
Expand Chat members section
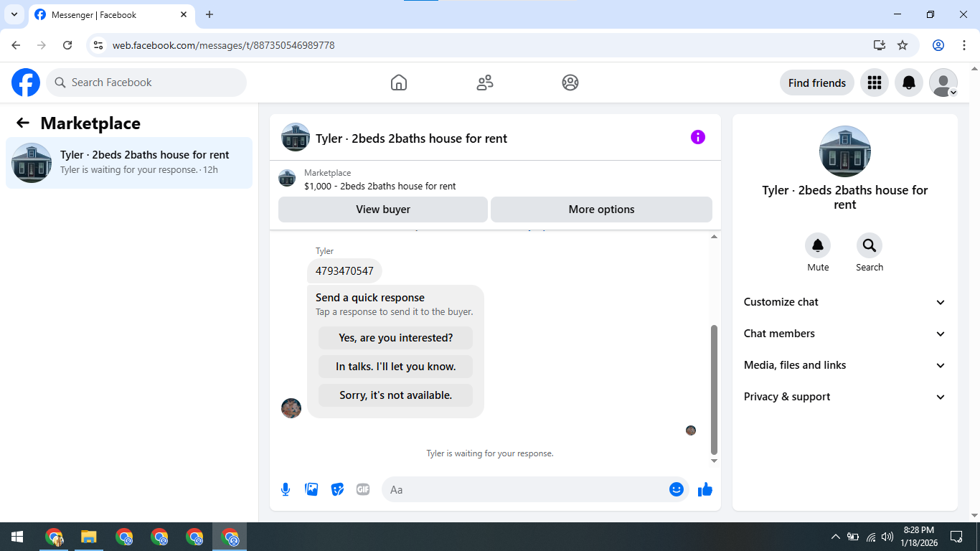(845, 334)
